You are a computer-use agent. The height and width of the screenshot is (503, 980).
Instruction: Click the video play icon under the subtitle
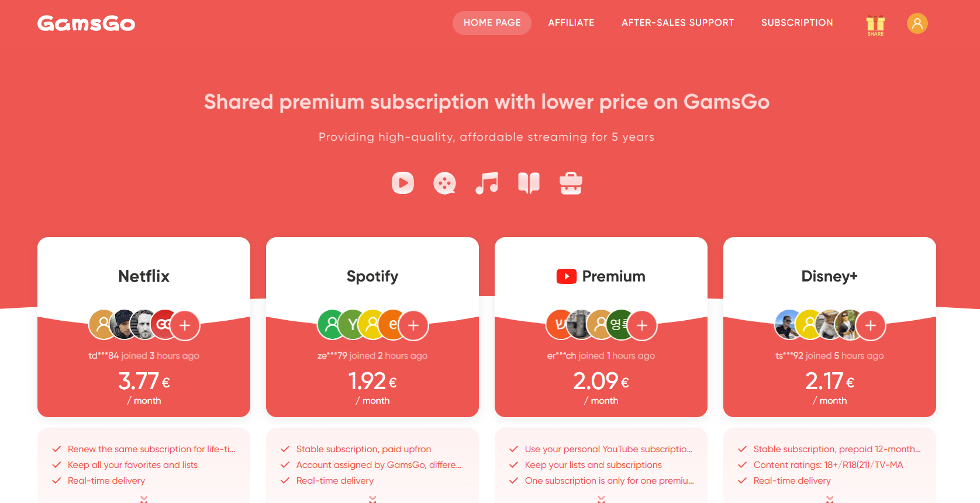(402, 182)
